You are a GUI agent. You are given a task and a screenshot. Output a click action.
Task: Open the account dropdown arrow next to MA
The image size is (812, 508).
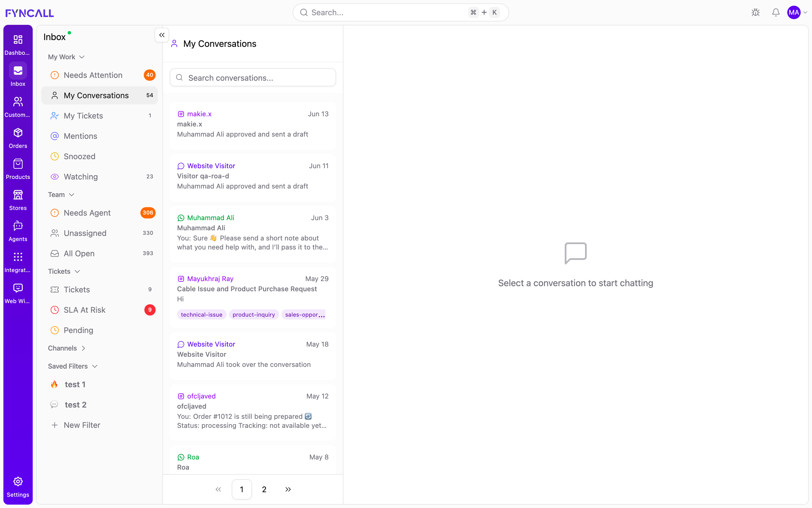click(805, 12)
